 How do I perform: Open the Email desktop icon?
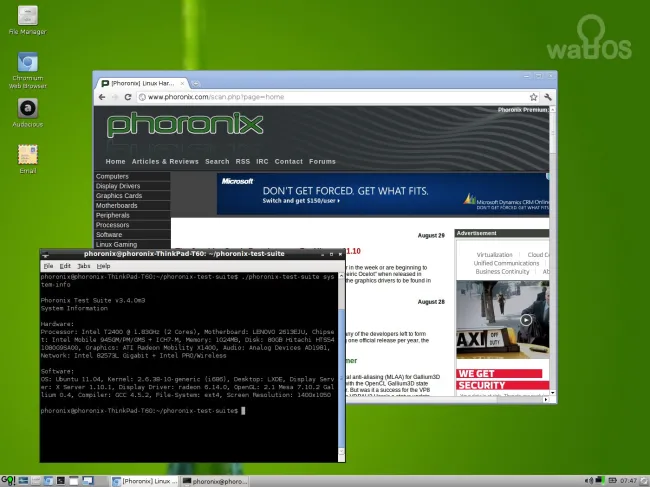(27, 159)
